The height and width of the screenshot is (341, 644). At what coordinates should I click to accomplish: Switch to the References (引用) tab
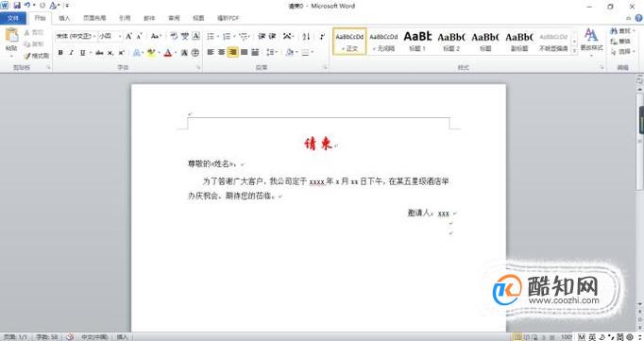tap(125, 18)
